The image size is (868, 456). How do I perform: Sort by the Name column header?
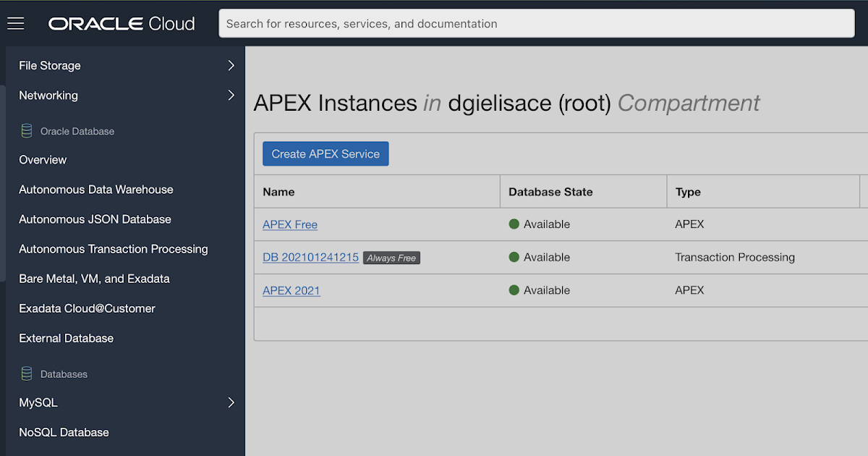click(278, 192)
